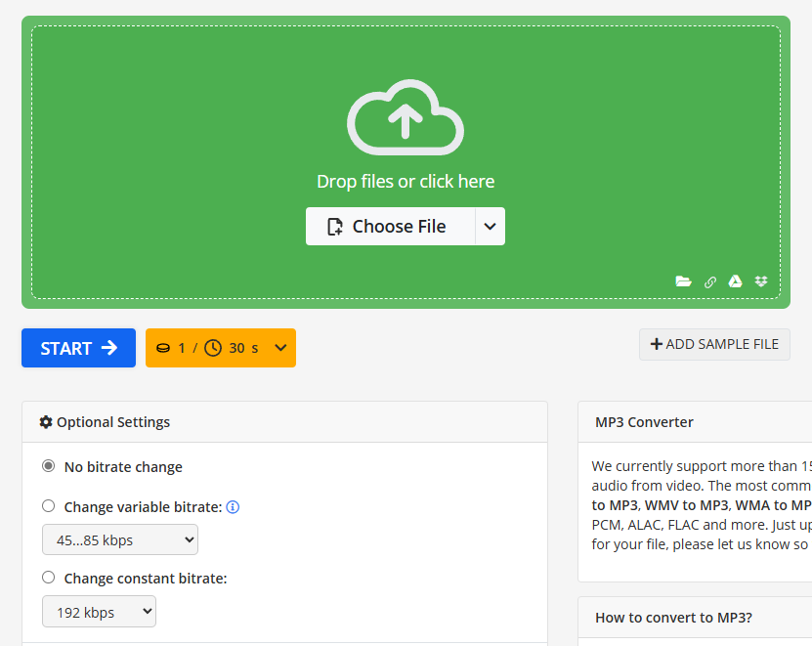
Task: Click the Google Drive icon
Action: (735, 281)
